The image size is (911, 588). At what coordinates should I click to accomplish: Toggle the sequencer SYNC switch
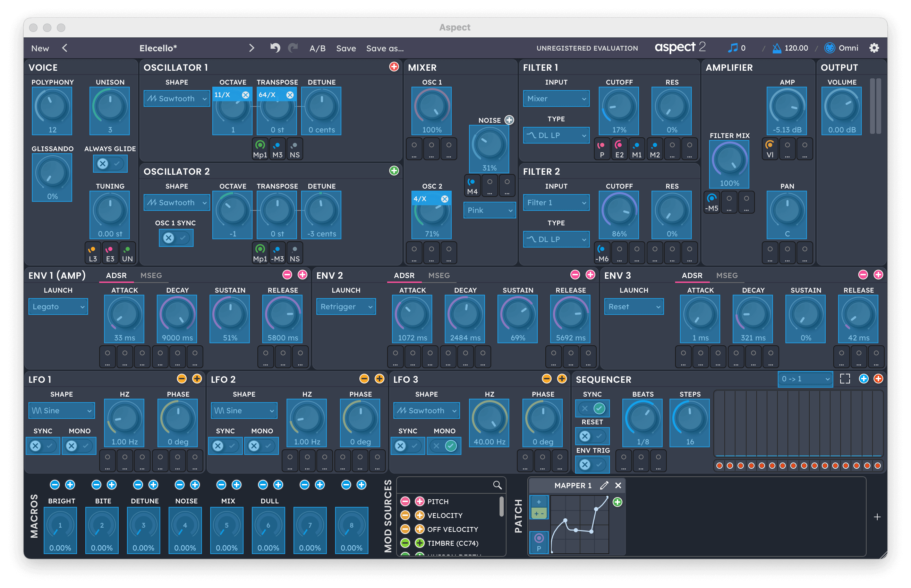[x=593, y=408]
